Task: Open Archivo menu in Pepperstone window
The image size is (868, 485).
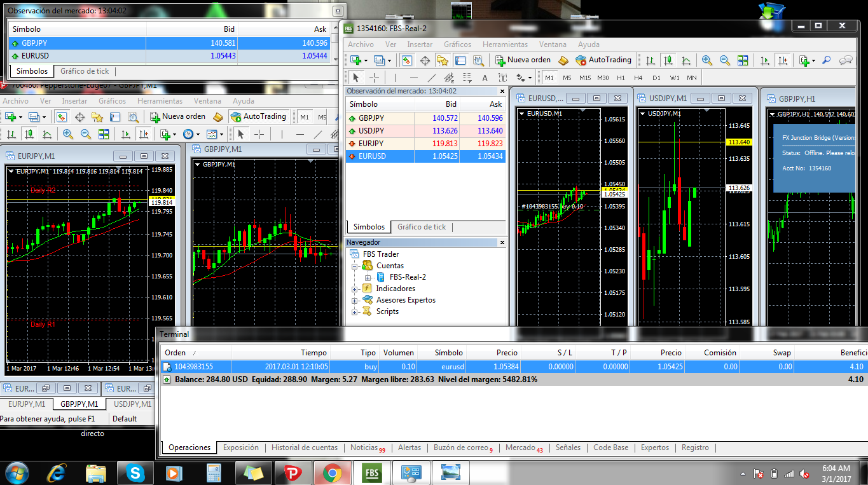Action: point(15,101)
